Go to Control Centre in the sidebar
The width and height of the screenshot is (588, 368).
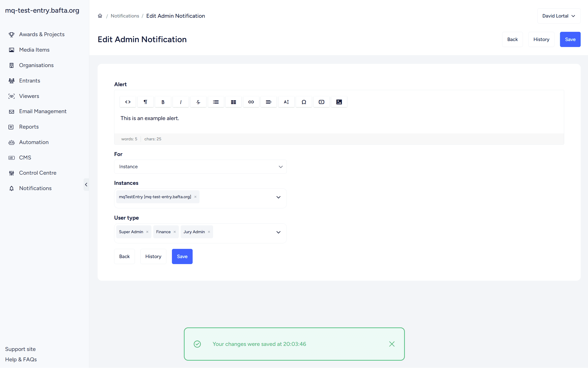(x=38, y=173)
